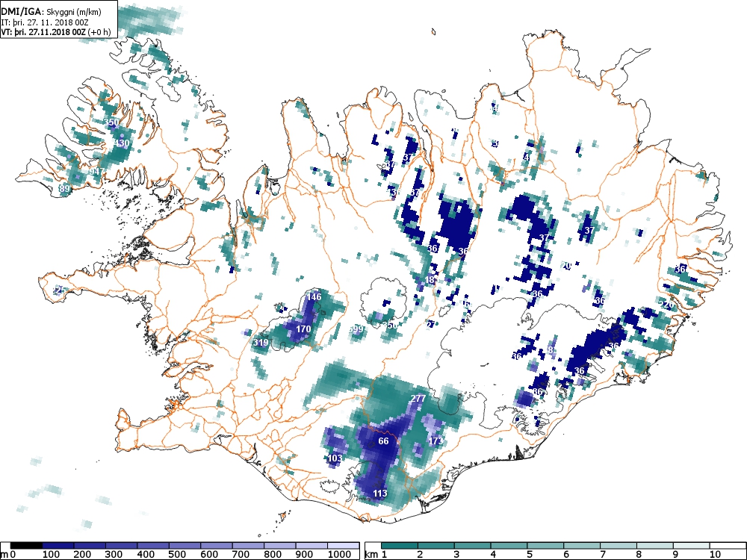The image size is (747, 560).
Task: Click the '277' visibility value on the map
Action: pyautogui.click(x=418, y=398)
